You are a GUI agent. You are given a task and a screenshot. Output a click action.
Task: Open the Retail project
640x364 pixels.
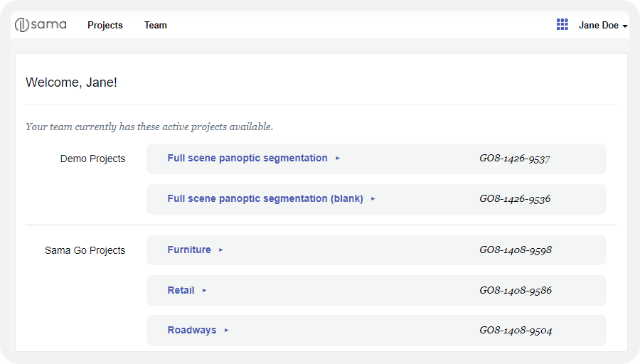point(181,290)
